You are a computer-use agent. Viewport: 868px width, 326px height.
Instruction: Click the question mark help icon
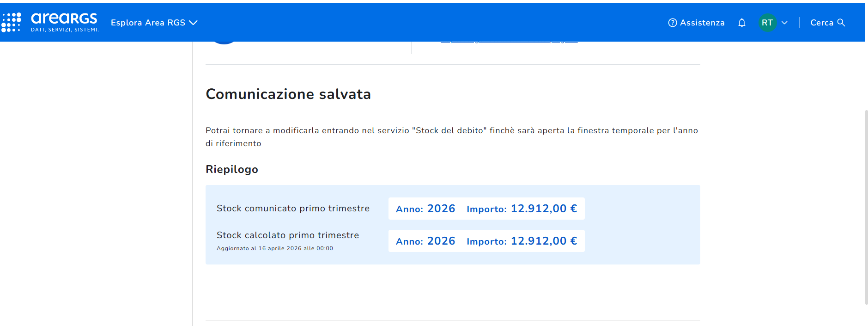click(x=673, y=23)
